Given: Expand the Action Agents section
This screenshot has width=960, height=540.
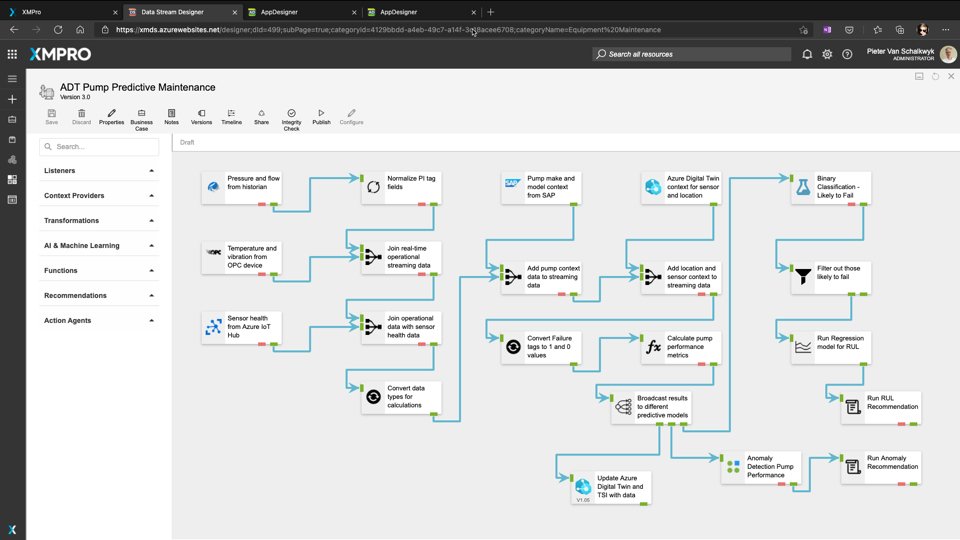Looking at the screenshot, I should click(99, 321).
